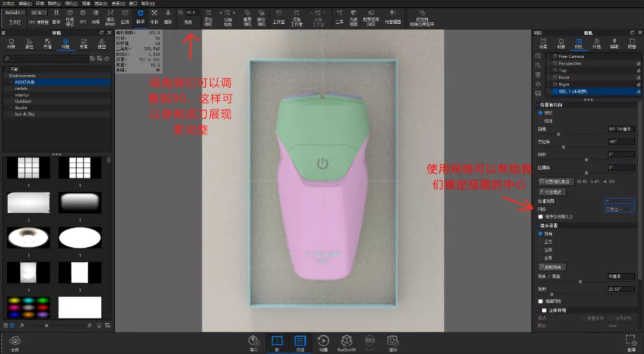Screen dimensions: 644x354
Task: Click the Import icon in bottom bar
Action: click(253, 343)
